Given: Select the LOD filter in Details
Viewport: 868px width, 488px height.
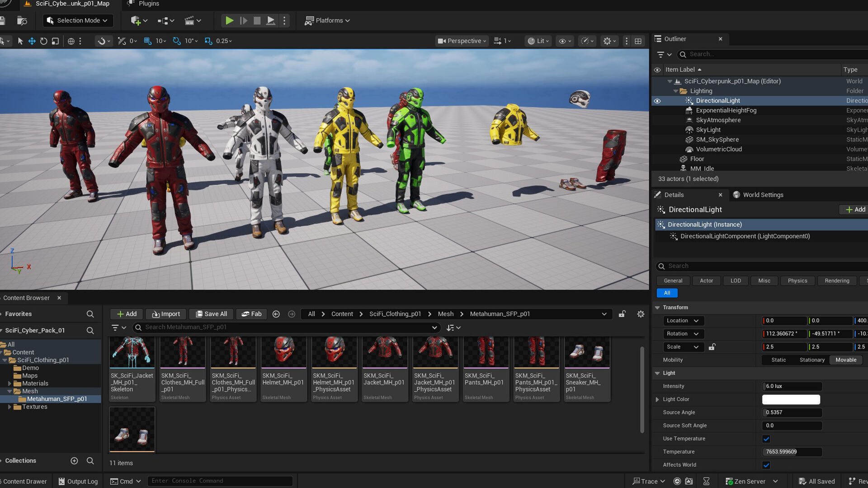Looking at the screenshot, I should (x=736, y=281).
